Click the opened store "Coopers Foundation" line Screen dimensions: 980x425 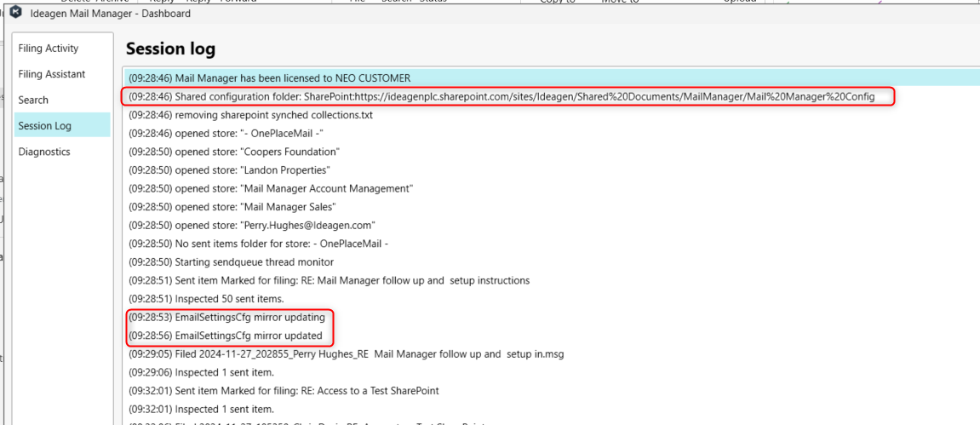[234, 152]
